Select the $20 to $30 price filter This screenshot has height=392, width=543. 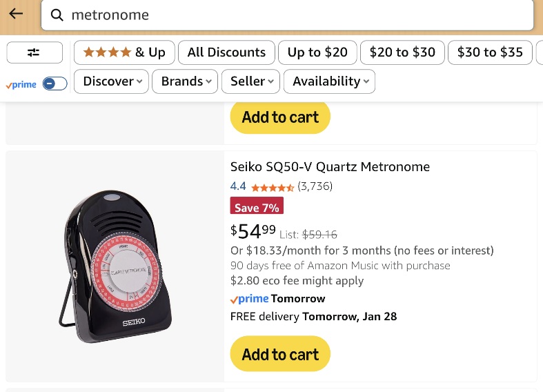[402, 52]
